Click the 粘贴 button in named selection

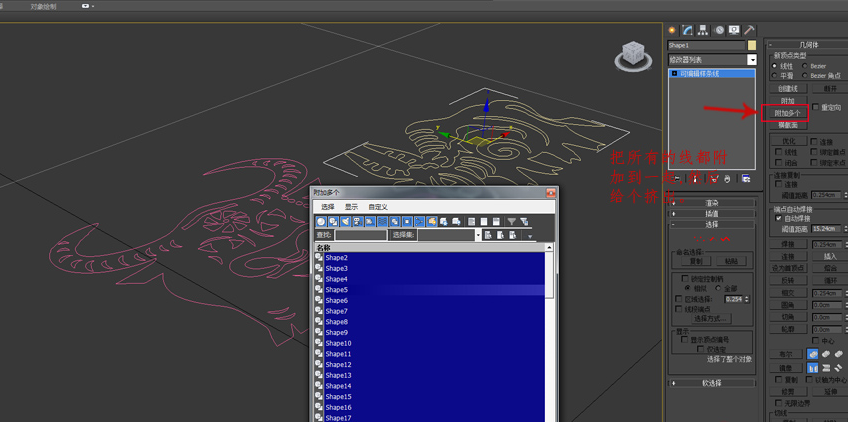click(732, 261)
